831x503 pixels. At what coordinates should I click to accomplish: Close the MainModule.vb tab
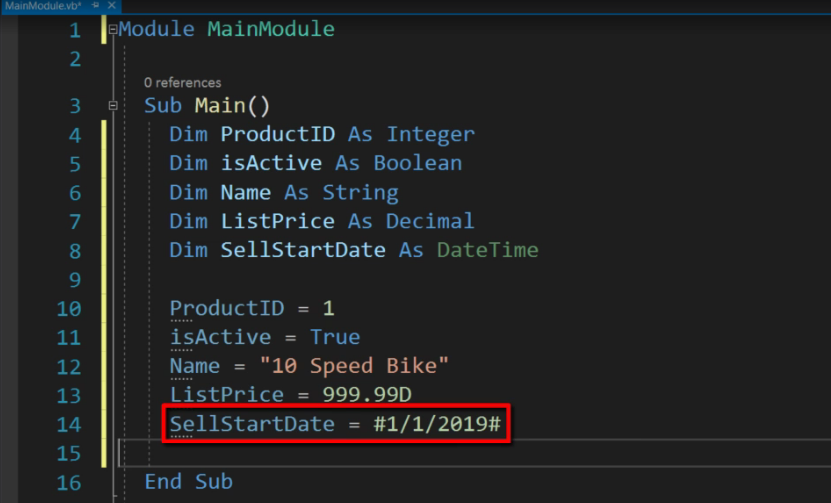click(x=111, y=5)
